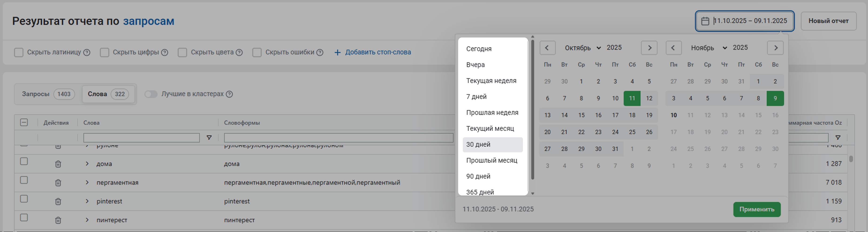
Task: Go to next month in November calendar
Action: click(x=775, y=48)
